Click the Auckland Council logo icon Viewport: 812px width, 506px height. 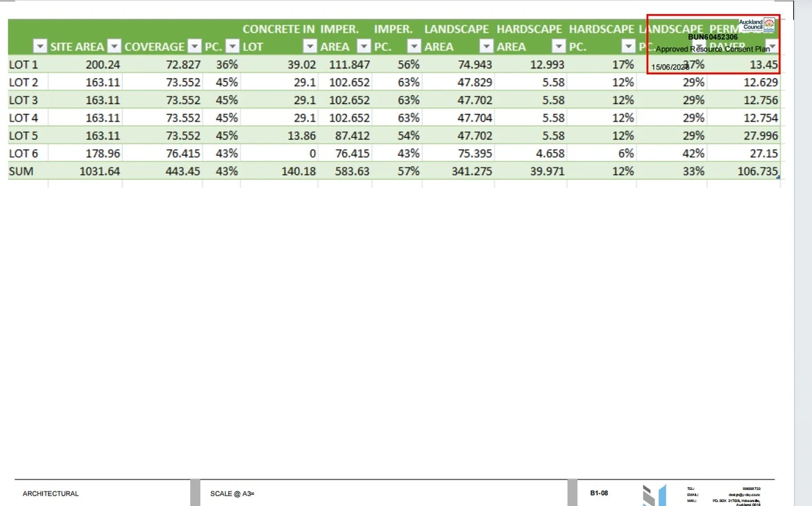[x=769, y=24]
